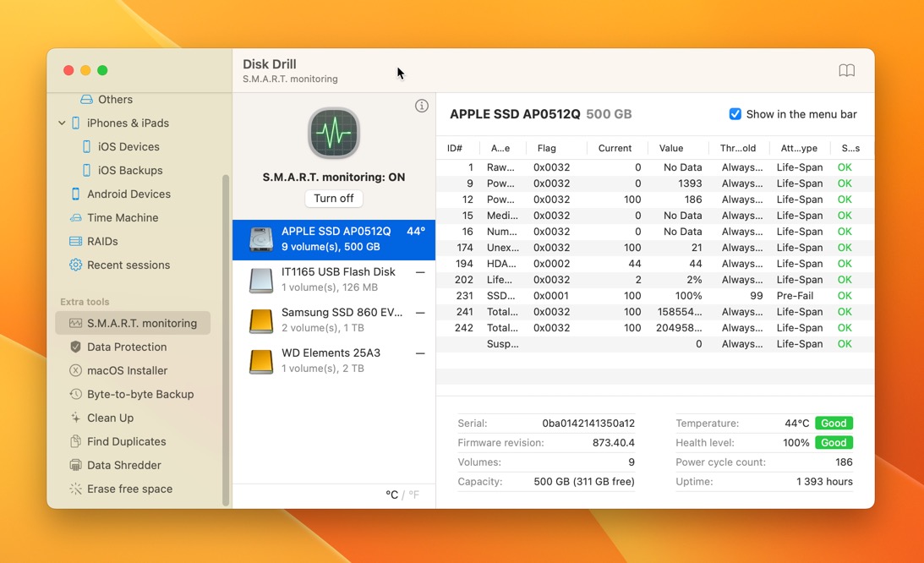
Task: Uncheck Show in the menu bar
Action: [735, 114]
